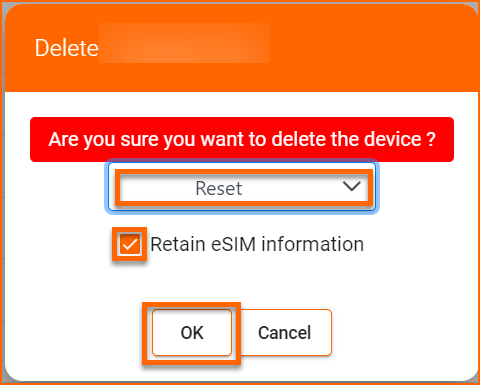
Task: Click the question mark in warning message
Action: tap(431, 139)
